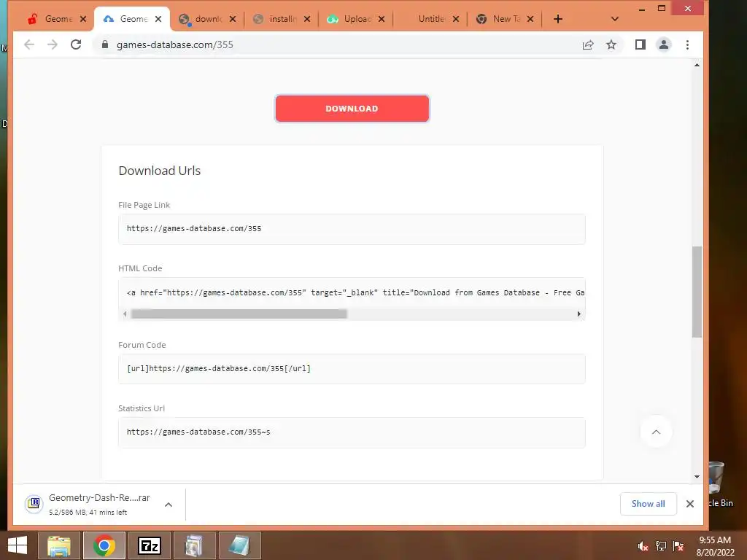Open the notepad-like taskbar icon
Screen dimensions: 747x560
239,545
